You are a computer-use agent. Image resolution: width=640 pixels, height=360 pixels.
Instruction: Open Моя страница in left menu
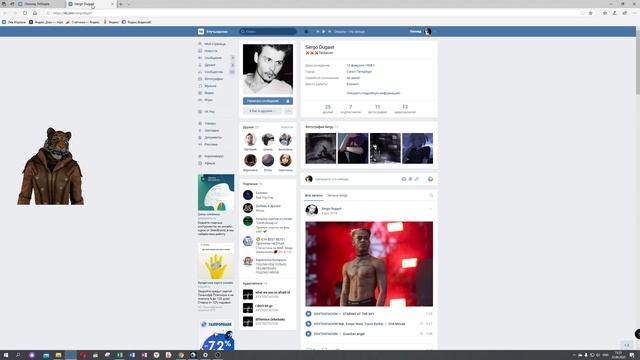(x=216, y=44)
